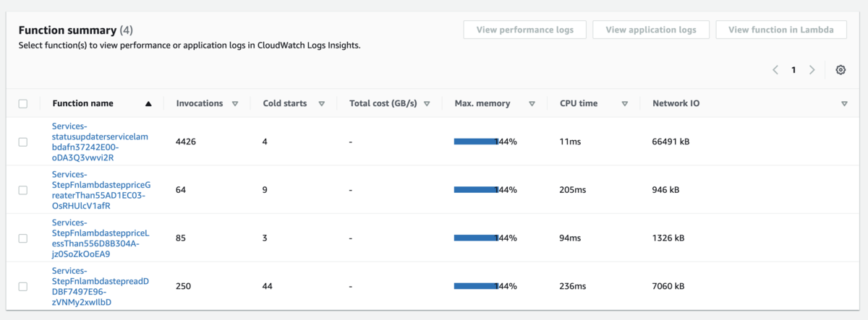Click CPU time value 94ms
This screenshot has height=320, width=868.
click(x=570, y=238)
